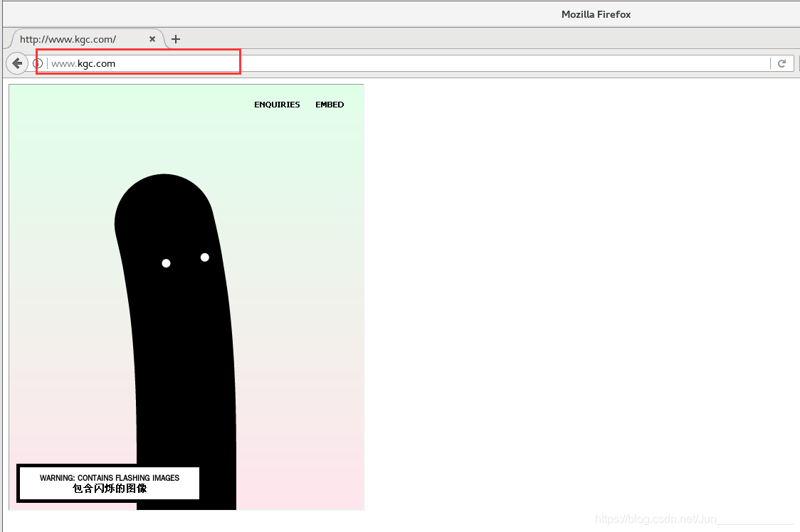The image size is (800, 532).
Task: Open the ENQUIRIES link
Action: click(x=277, y=105)
